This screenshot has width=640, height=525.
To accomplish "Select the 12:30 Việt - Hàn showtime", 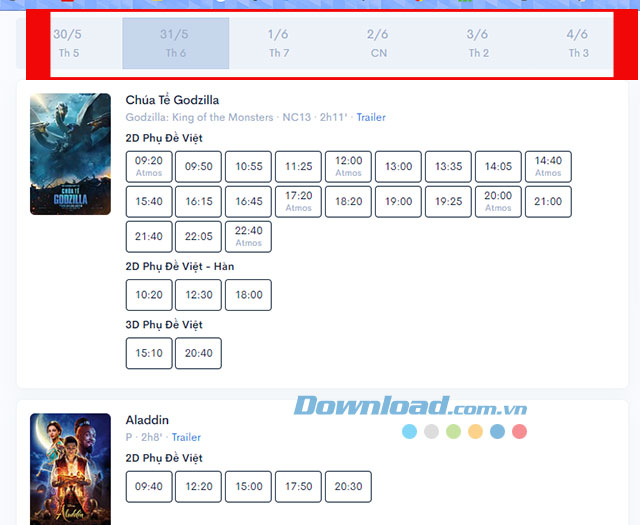I will 198,295.
